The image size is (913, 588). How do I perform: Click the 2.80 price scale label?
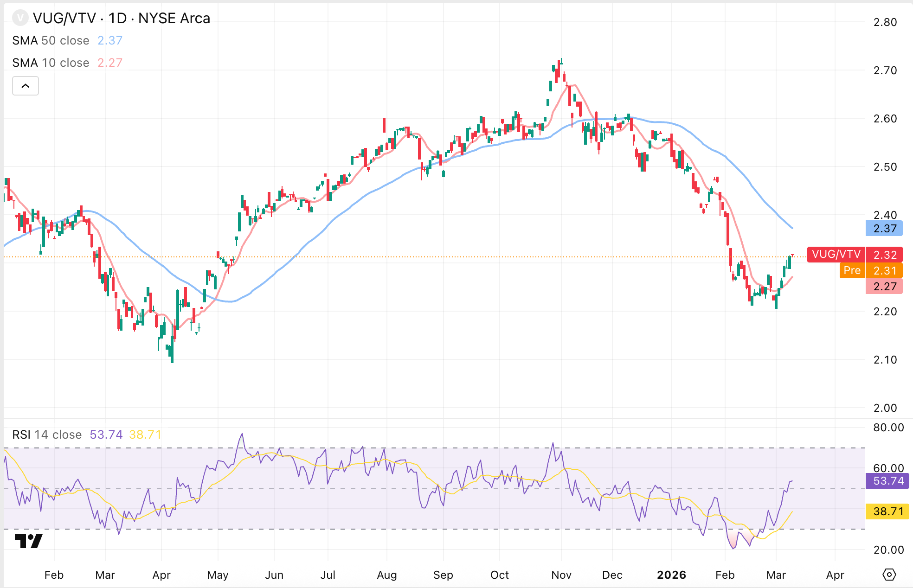[x=885, y=22]
